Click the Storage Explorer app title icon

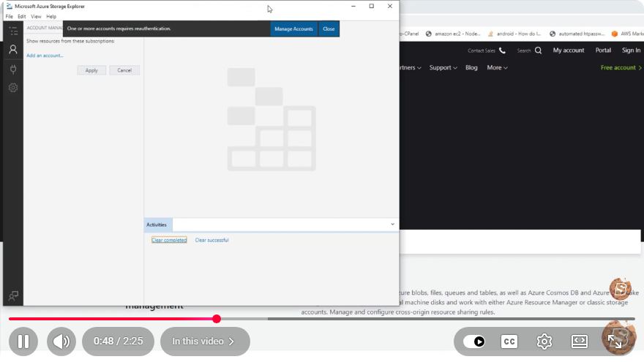point(9,6)
